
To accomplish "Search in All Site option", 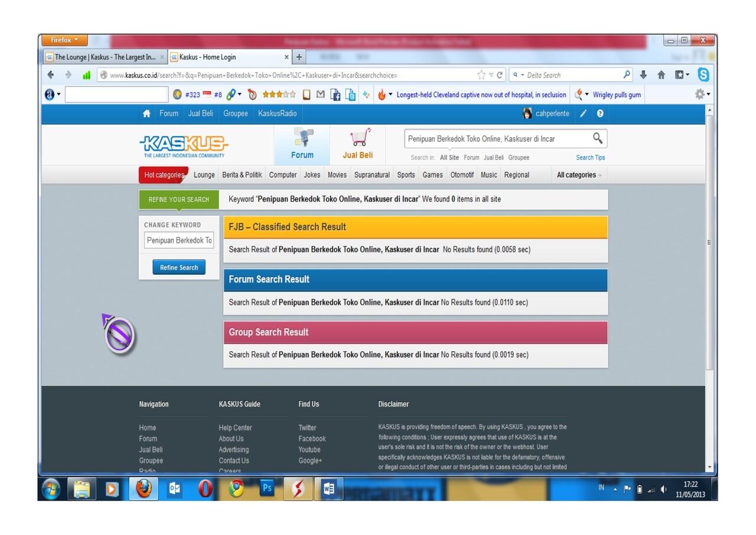I will click(x=449, y=158).
